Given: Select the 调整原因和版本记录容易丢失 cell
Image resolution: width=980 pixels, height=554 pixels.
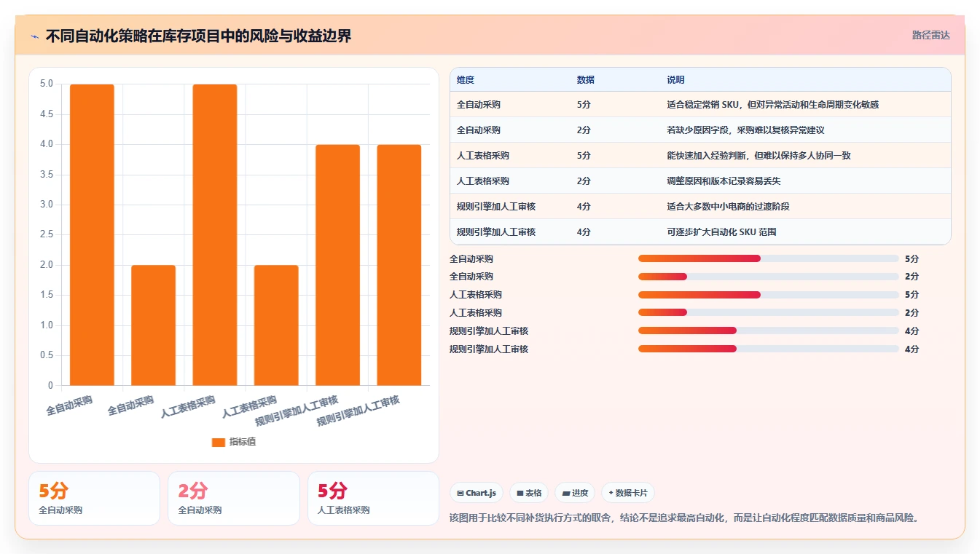Looking at the screenshot, I should coord(723,181).
